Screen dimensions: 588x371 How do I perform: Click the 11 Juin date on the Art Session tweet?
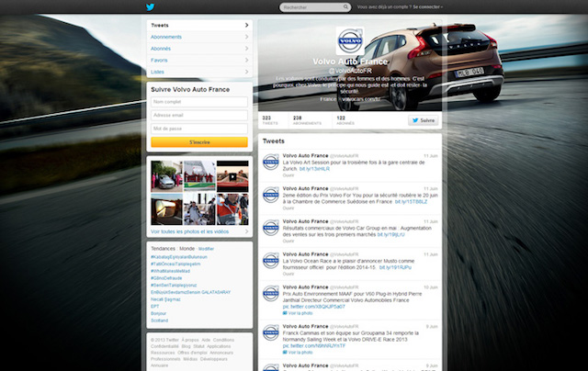click(431, 156)
